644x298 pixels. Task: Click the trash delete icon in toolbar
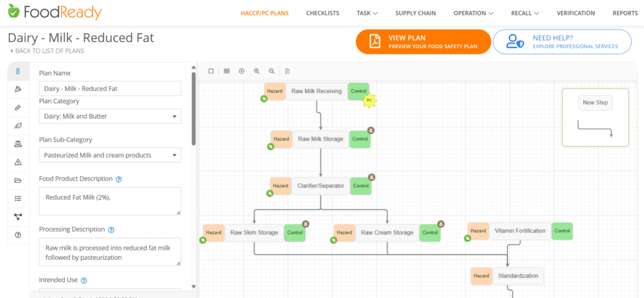287,71
